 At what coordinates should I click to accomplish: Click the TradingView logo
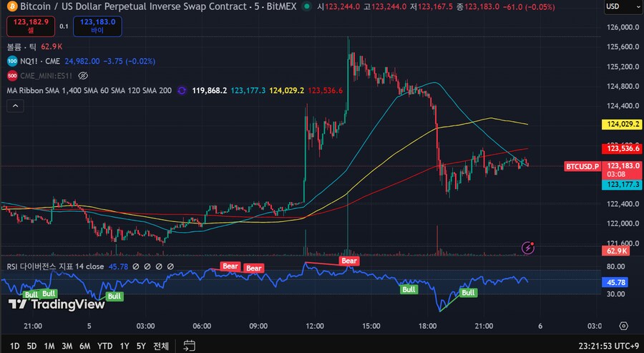tap(56, 304)
